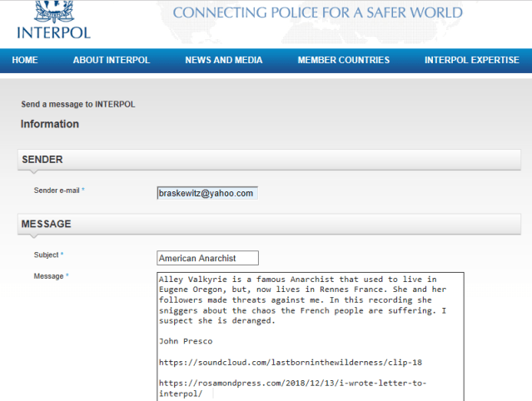532x401 pixels.
Task: Place cursor on "John Presco" signature line
Action: tap(186, 341)
